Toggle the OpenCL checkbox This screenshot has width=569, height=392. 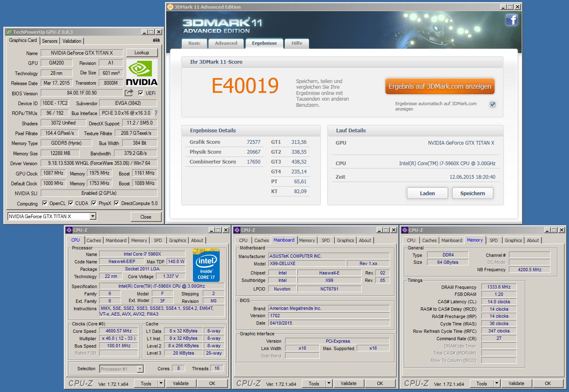[x=44, y=203]
